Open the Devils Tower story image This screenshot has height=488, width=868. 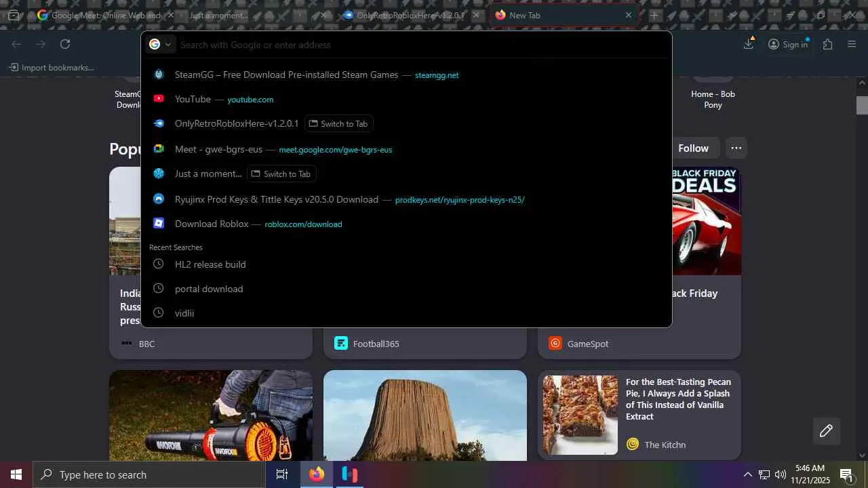click(x=425, y=415)
